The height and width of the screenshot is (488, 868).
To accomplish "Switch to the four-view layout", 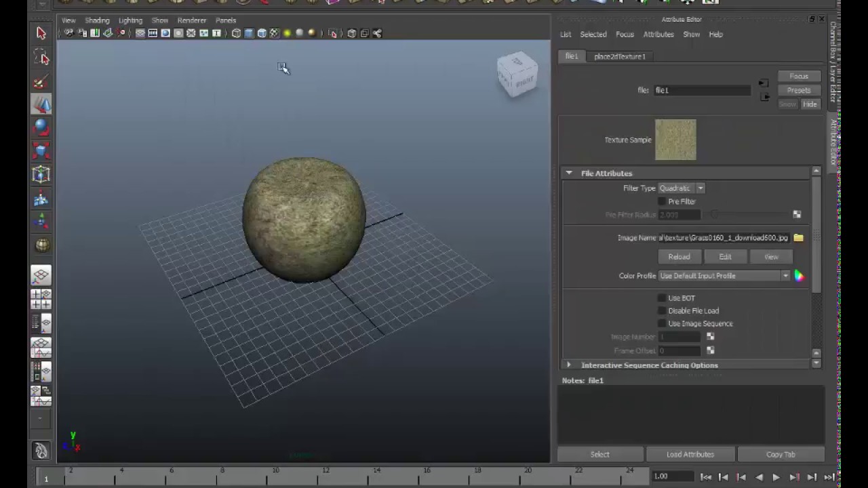I will pyautogui.click(x=41, y=299).
